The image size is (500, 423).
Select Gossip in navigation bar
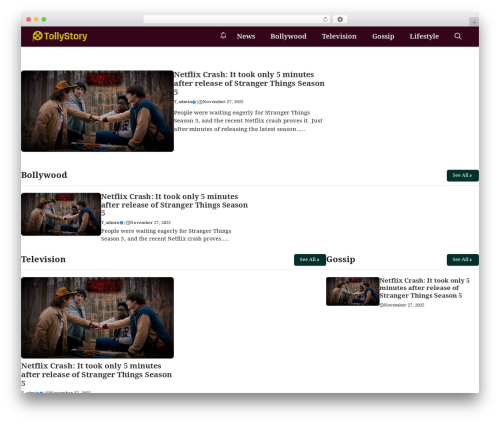pyautogui.click(x=383, y=36)
